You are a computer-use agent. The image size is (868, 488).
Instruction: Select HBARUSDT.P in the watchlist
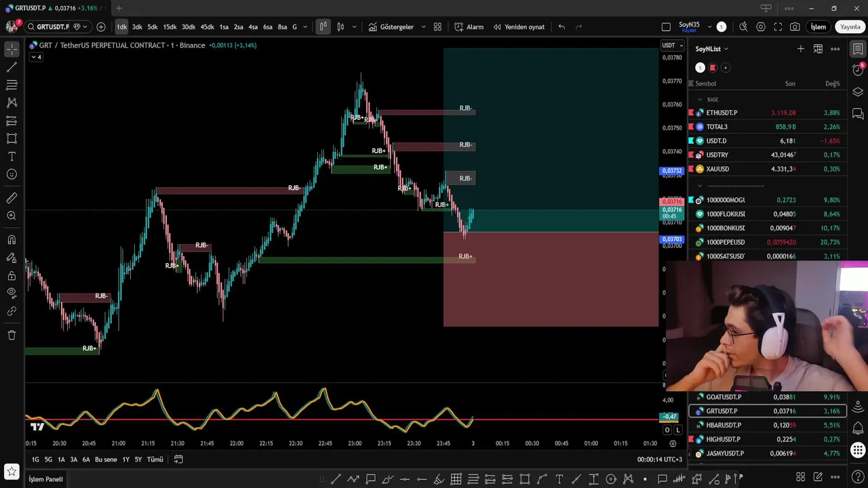pos(767,425)
